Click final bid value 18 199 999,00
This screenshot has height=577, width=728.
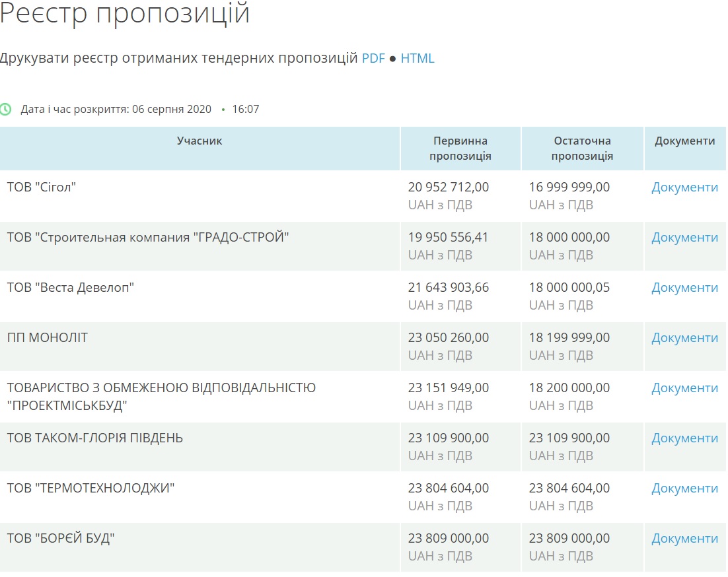[569, 337]
